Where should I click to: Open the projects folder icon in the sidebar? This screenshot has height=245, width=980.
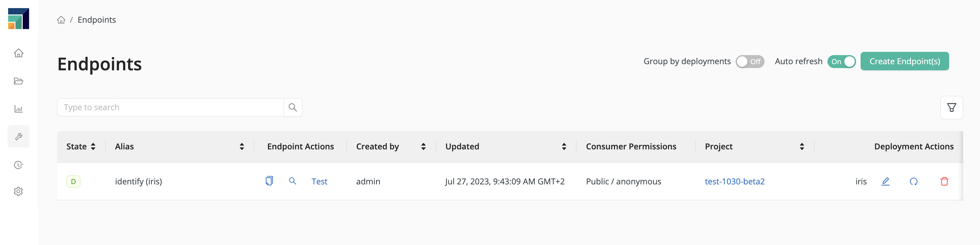pos(18,81)
